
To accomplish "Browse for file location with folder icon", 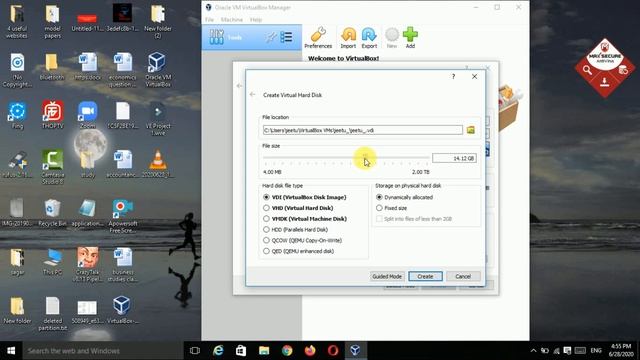I will point(471,130).
